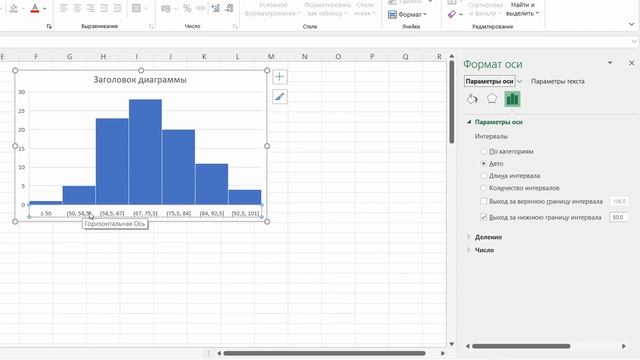Select the Длина интервала radio option
This screenshot has width=640, height=360.
coord(484,176)
